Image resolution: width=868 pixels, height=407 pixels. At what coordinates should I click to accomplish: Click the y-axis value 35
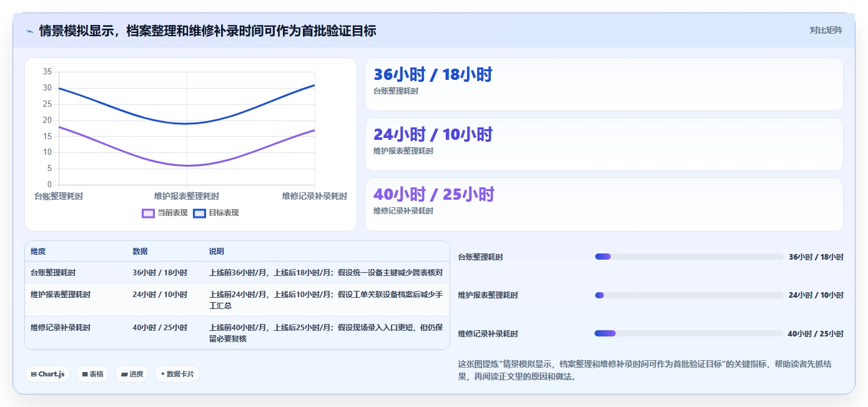[x=47, y=72]
